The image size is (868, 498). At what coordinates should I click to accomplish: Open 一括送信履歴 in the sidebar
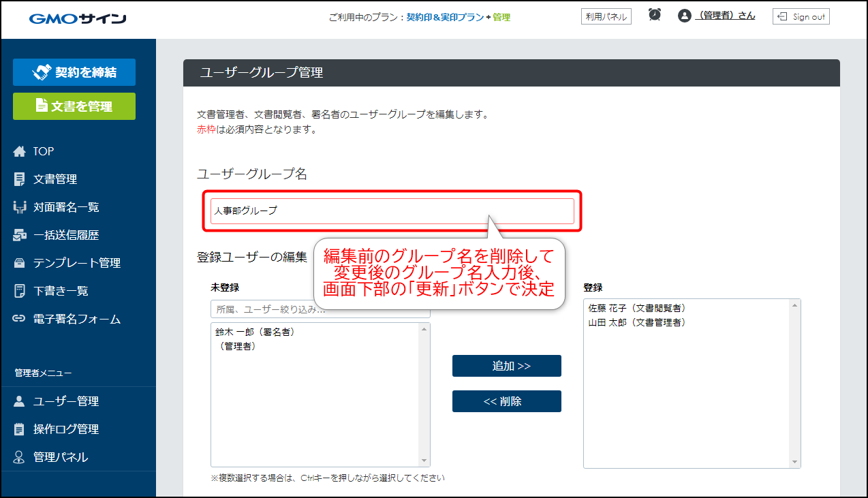[x=65, y=235]
